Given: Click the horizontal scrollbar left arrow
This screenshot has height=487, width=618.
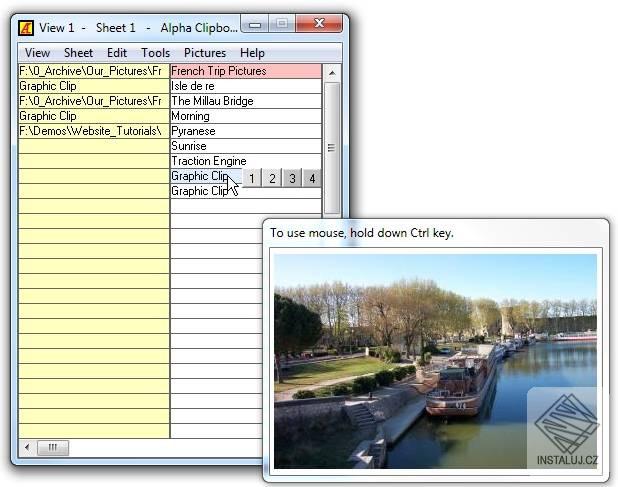Looking at the screenshot, I should [27, 447].
